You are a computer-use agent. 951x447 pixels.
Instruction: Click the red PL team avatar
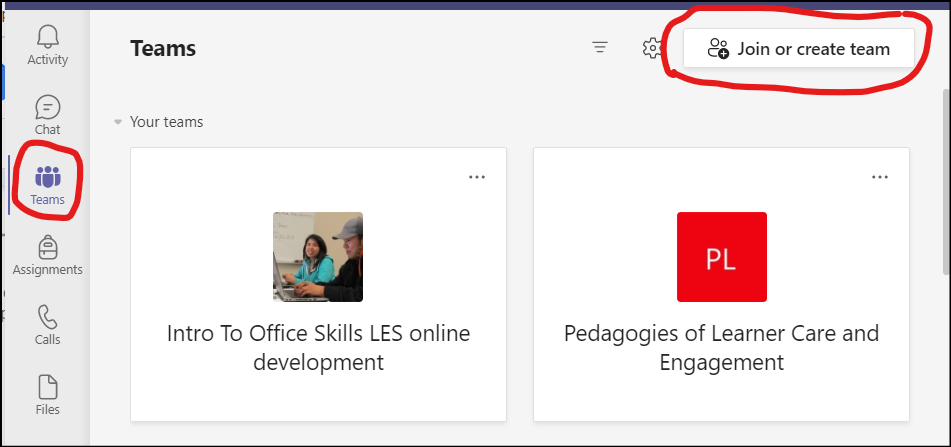click(722, 257)
